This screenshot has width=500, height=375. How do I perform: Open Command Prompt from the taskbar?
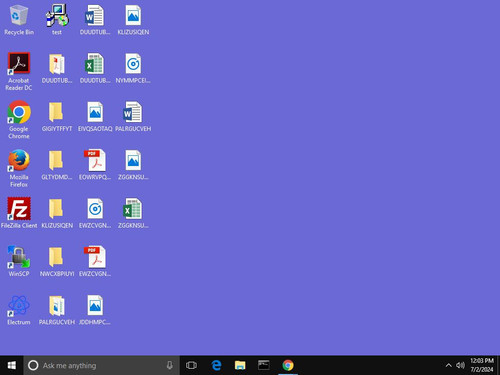tap(264, 365)
